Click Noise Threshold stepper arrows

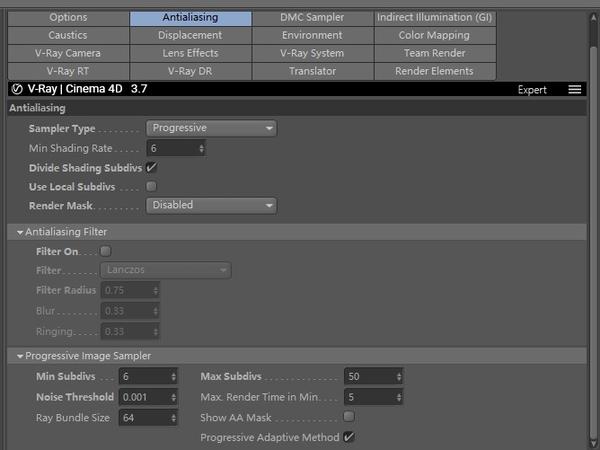[x=174, y=397]
